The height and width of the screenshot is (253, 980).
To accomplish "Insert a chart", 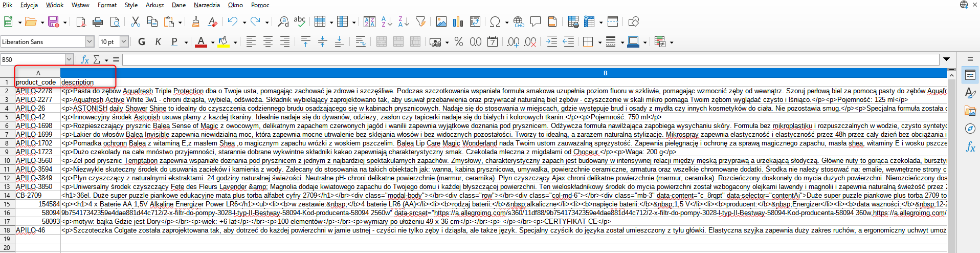I will click(458, 22).
